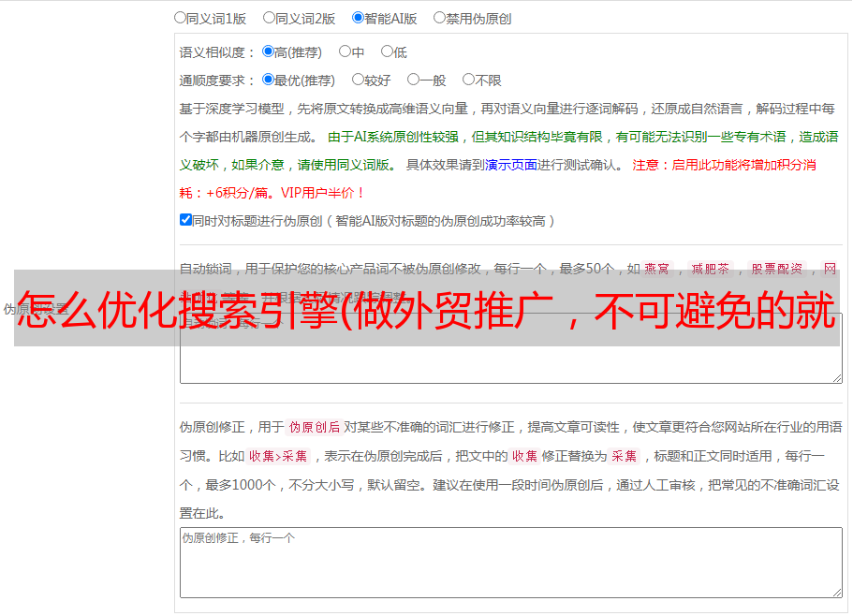Choose 较好 for 通顺度要求

point(358,80)
